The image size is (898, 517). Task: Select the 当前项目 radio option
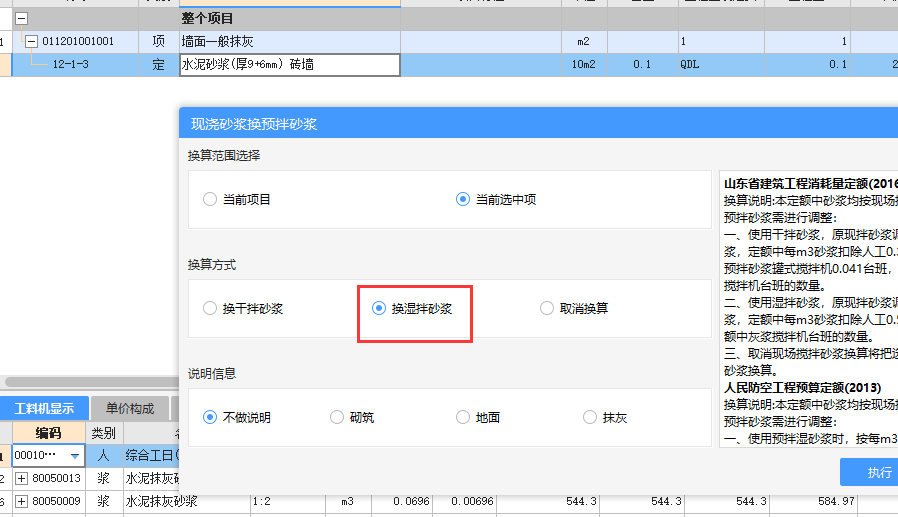[210, 199]
